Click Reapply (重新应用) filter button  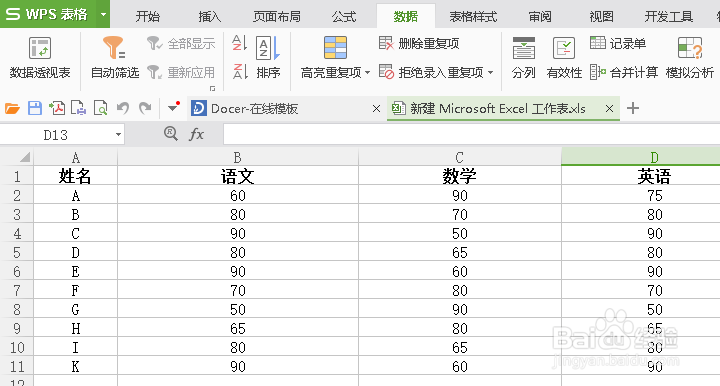(x=181, y=72)
